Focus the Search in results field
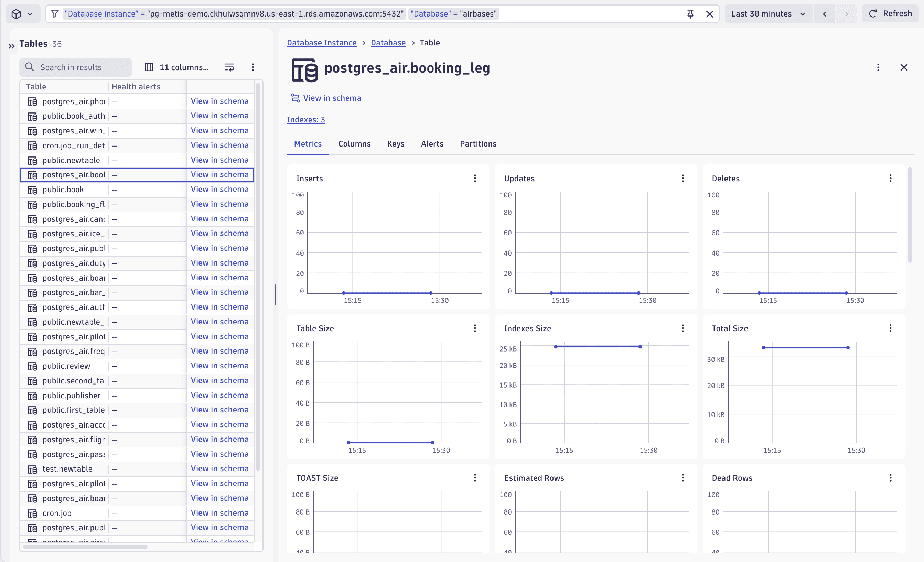This screenshot has width=924, height=562. click(x=75, y=67)
